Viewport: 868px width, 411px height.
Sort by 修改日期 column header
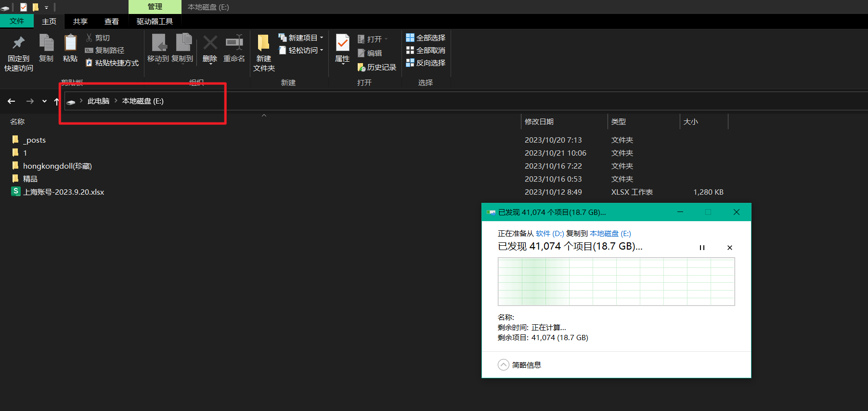click(x=539, y=121)
